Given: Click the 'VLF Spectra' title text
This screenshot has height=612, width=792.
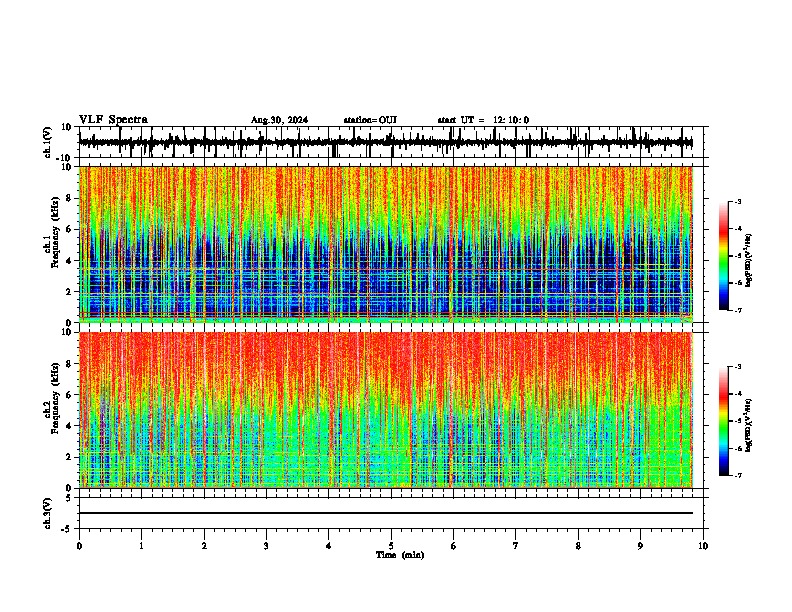Looking at the screenshot, I should (x=113, y=120).
